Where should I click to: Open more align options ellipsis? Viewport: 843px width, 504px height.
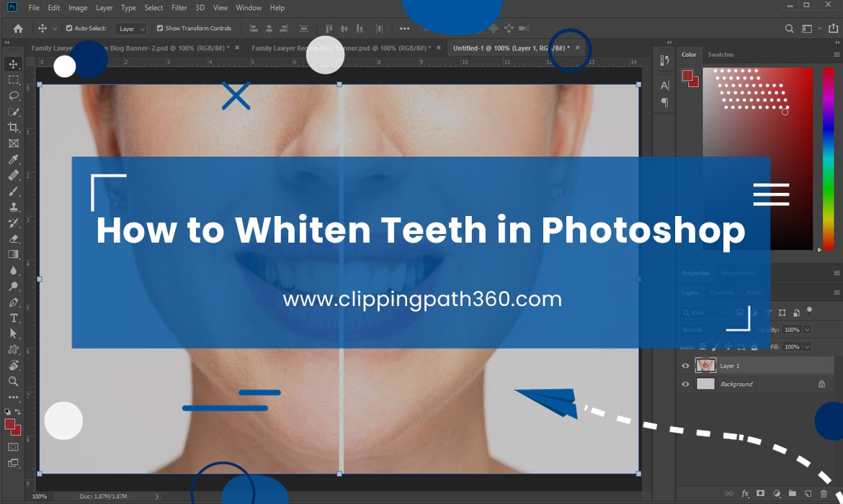[404, 29]
